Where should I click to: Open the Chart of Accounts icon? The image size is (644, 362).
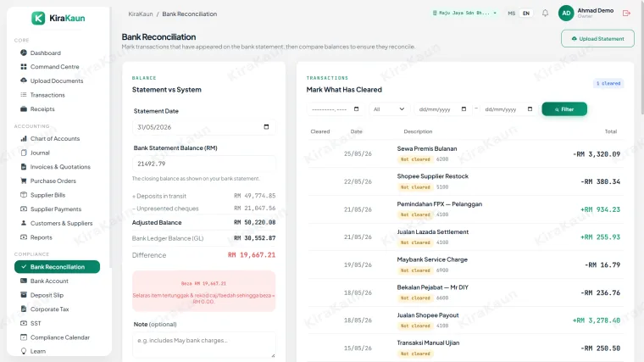24,138
